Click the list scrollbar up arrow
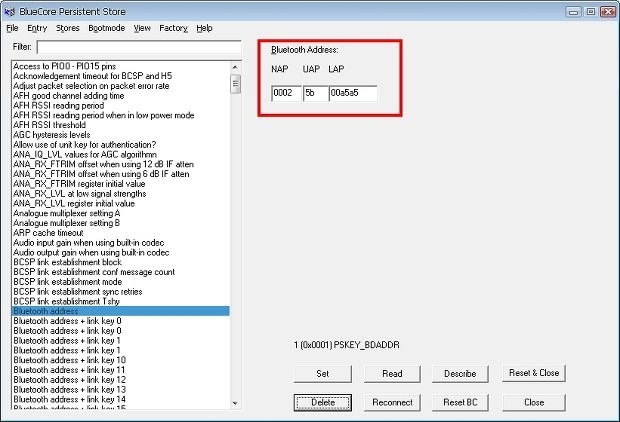This screenshot has width=620, height=422. coord(235,67)
